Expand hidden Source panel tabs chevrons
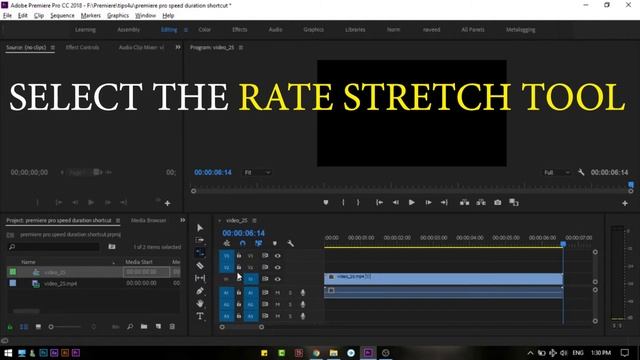Viewport: 640px width, 360px height. 178,47
